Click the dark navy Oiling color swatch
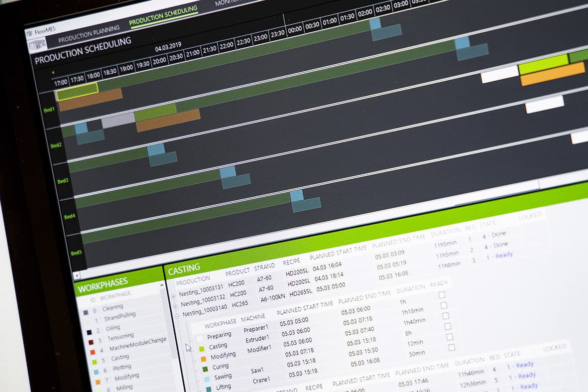This screenshot has width=588, height=392. click(89, 332)
